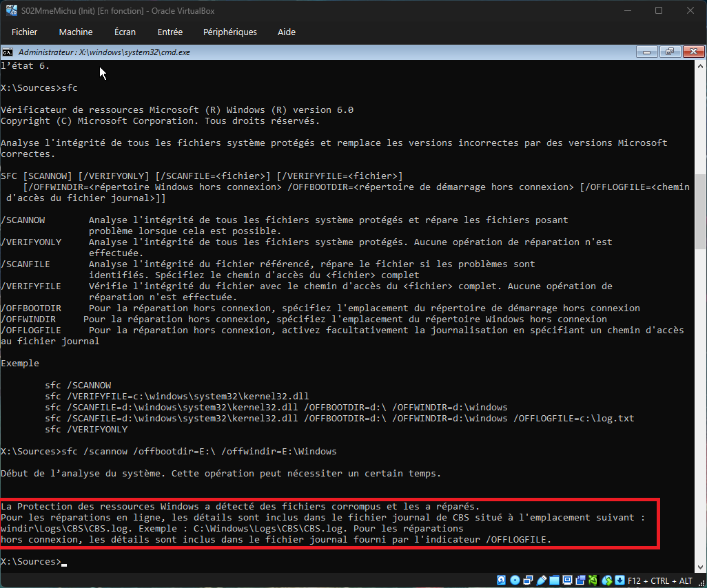Expand the Périphériques menu
The width and height of the screenshot is (707, 588).
(230, 32)
